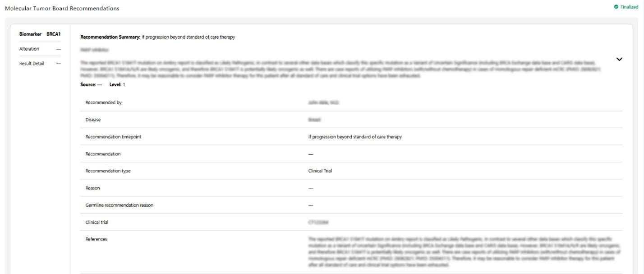Viewport: 644px width, 274px height.
Task: Select the Recommended by row label
Action: 104,102
